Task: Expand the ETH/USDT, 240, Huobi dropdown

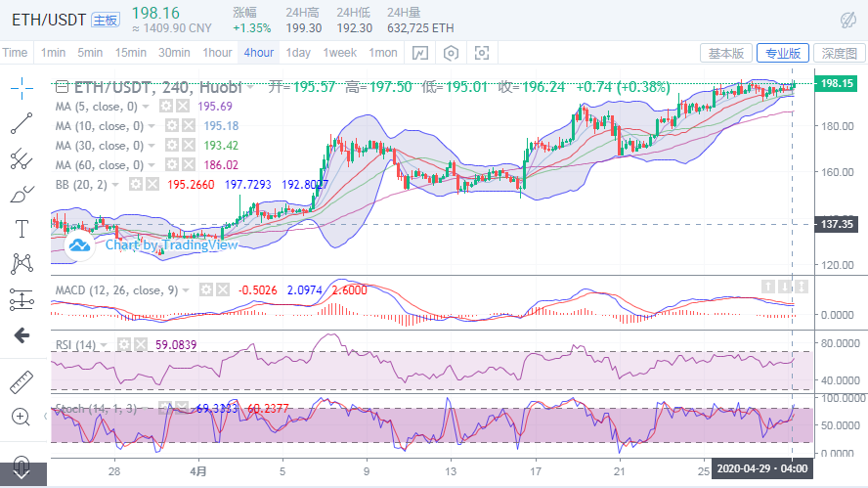Action: tap(250, 87)
